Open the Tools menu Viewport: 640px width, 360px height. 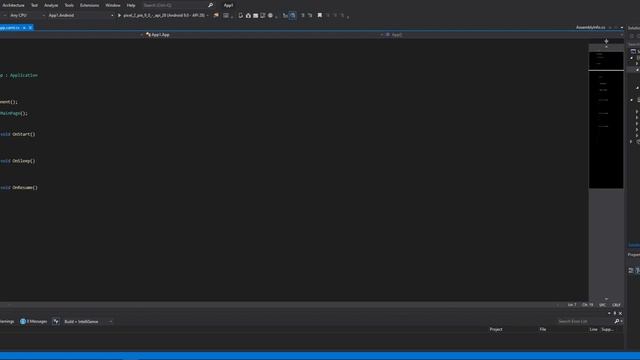[69, 5]
